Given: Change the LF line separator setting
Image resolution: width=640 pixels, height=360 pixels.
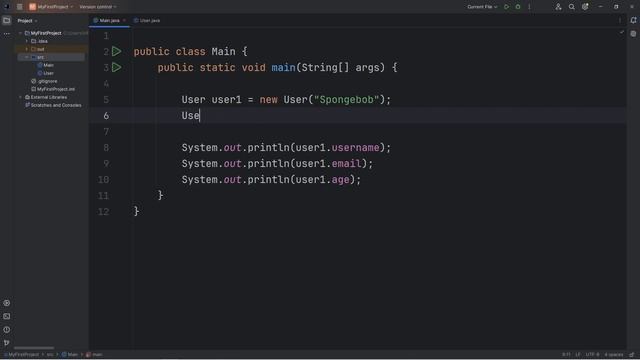Looking at the screenshot, I should tap(578, 355).
